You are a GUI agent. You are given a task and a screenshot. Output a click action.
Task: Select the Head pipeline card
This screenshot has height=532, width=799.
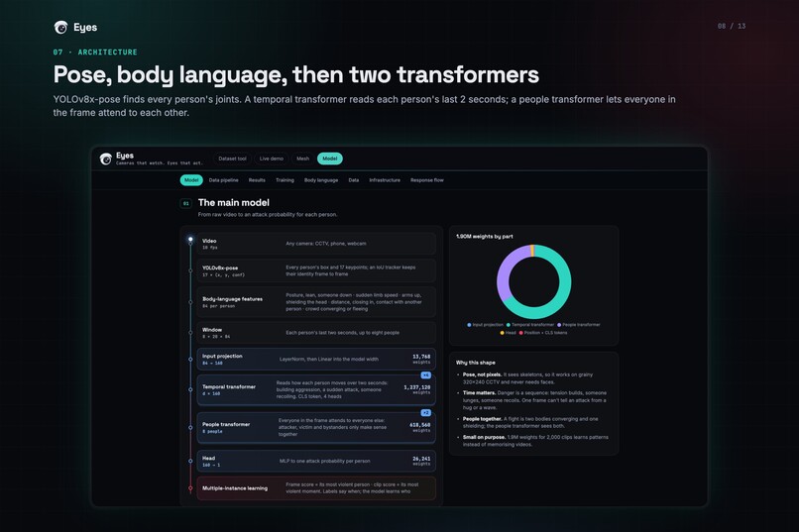[316, 461]
